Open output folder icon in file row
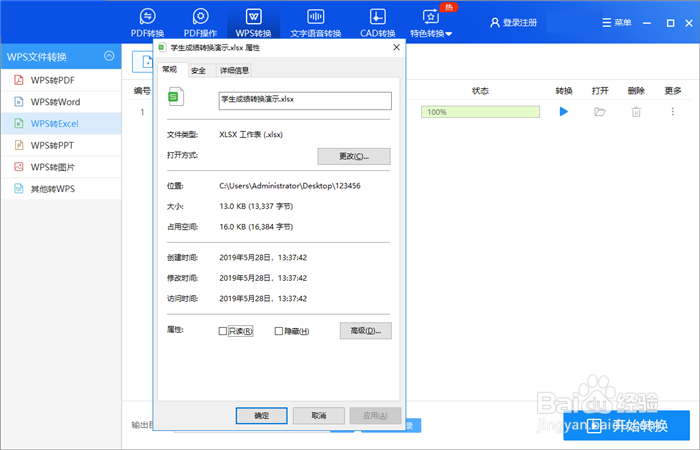The image size is (700, 450). coord(600,112)
